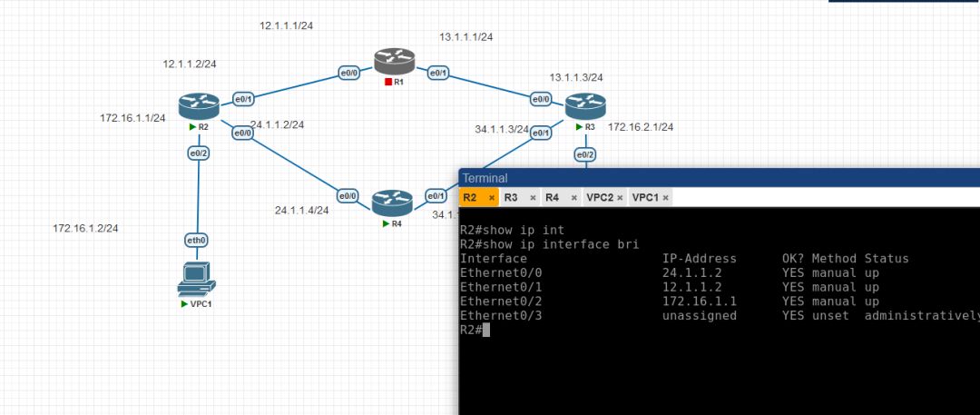Click the eth0 interface label above VPC1
The height and width of the screenshot is (415, 980).
click(197, 240)
